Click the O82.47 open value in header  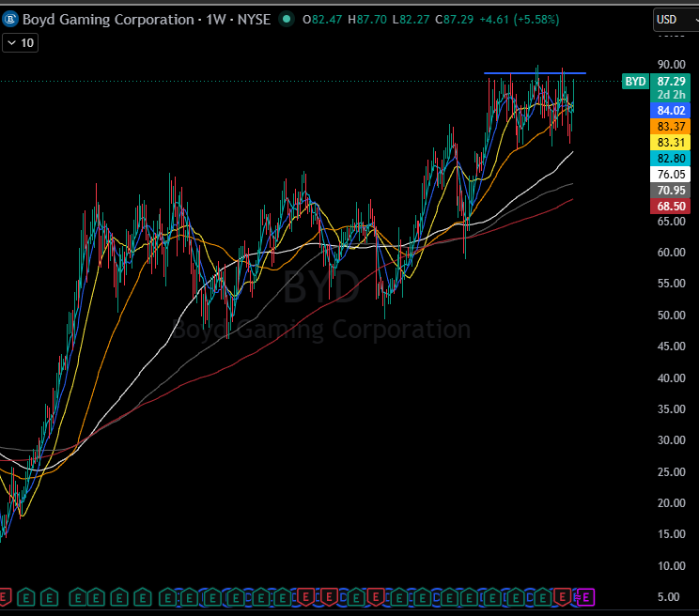coord(322,20)
